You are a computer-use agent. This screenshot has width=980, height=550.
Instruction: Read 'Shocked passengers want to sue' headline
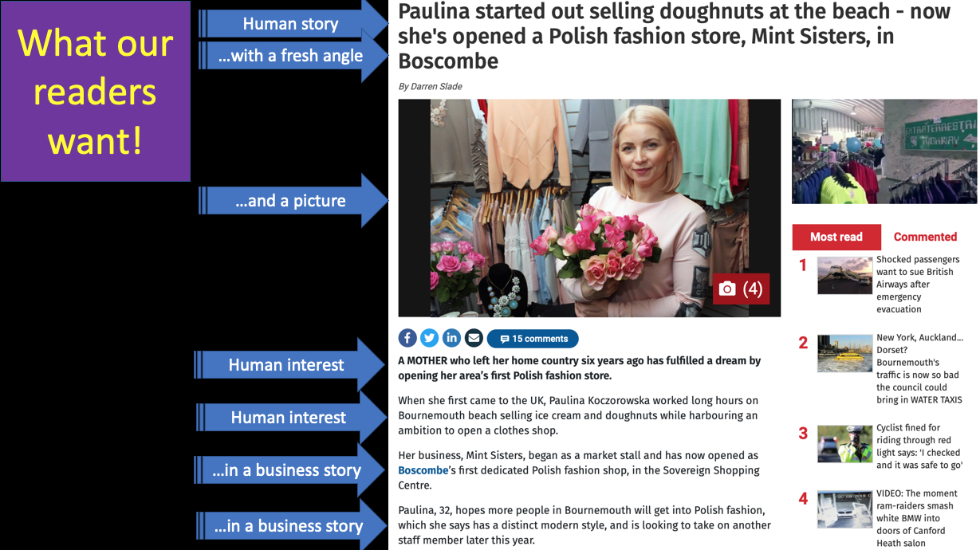(x=918, y=284)
